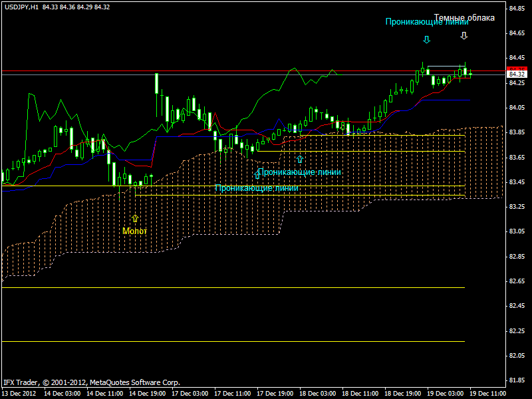This screenshot has height=399, width=532.
Task: Click the Молот pattern label
Action: coord(134,231)
